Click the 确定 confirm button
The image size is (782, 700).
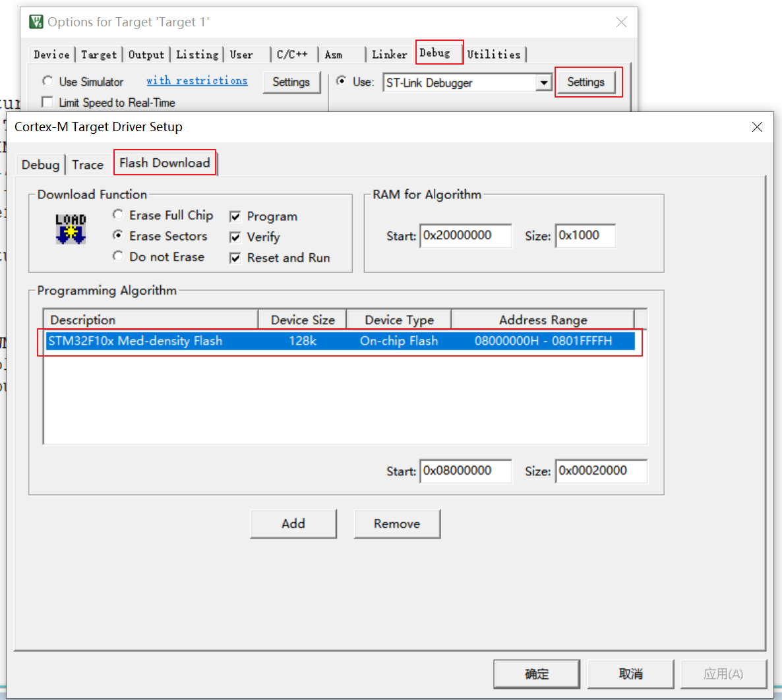pos(536,674)
